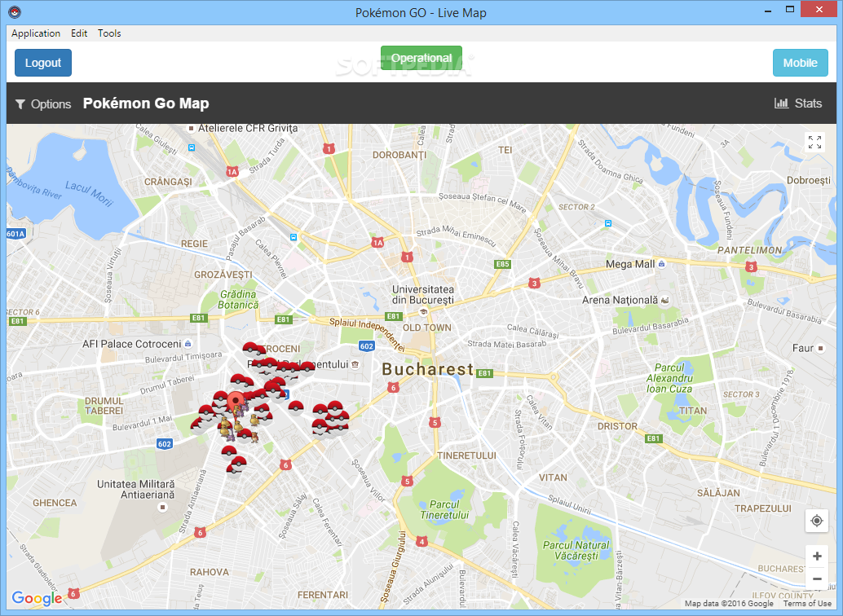The width and height of the screenshot is (843, 616).
Task: Click the FERENTARI label
Action: (323, 595)
